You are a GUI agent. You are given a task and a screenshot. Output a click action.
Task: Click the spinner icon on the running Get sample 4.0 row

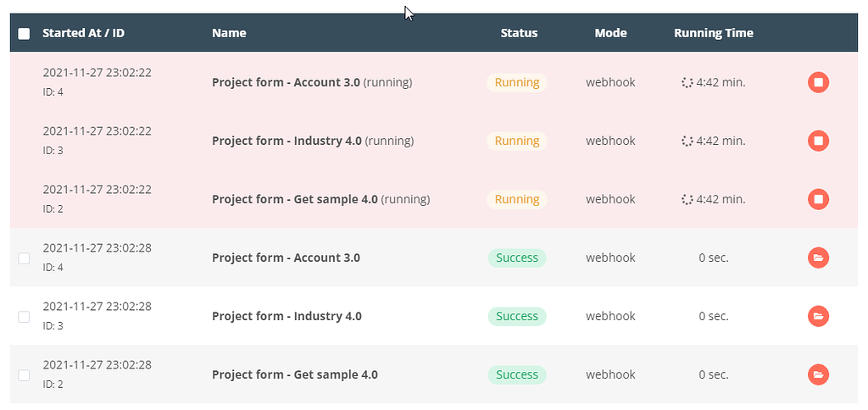pyautogui.click(x=687, y=199)
